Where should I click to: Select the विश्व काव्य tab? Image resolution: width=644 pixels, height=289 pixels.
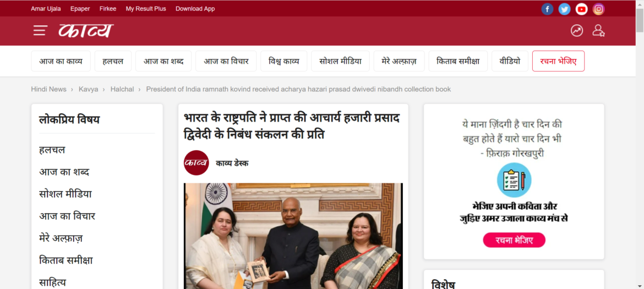click(284, 61)
